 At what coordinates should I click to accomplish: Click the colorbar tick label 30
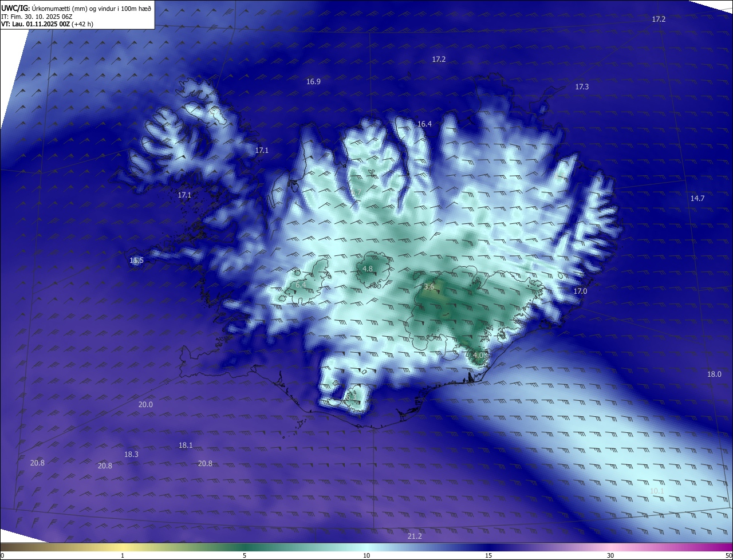[610, 556]
